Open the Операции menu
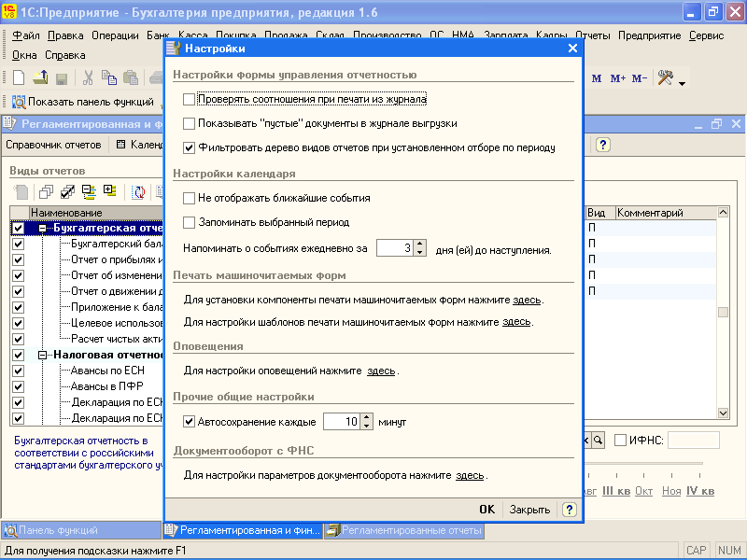747x560 pixels. tap(115, 35)
